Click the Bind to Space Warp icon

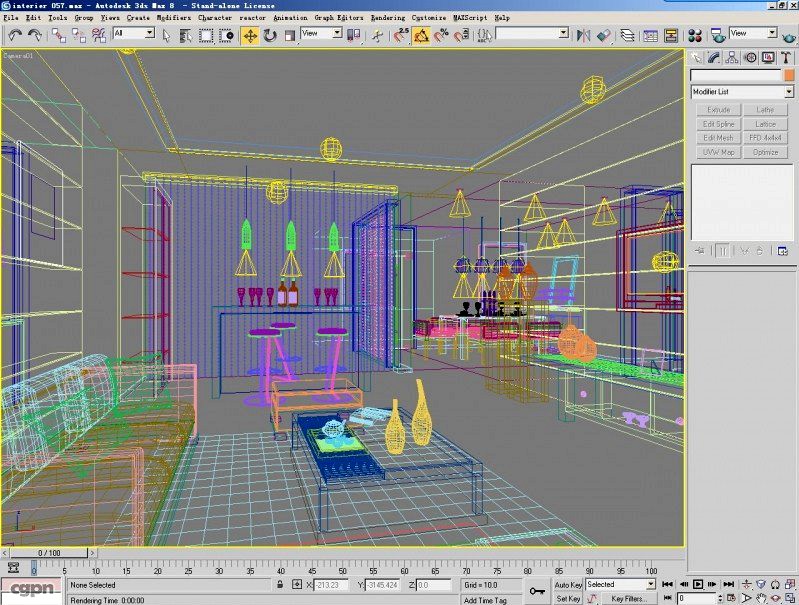point(99,36)
